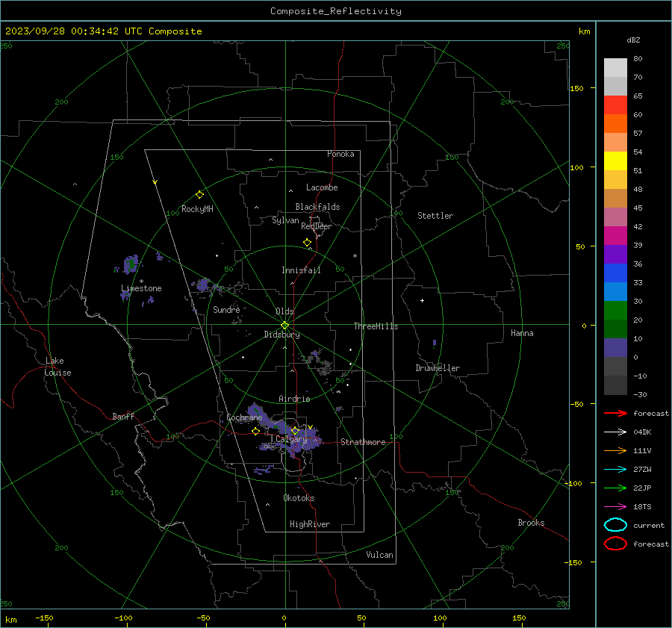Click the Lacombe city label
This screenshot has width=672, height=628.
(322, 187)
